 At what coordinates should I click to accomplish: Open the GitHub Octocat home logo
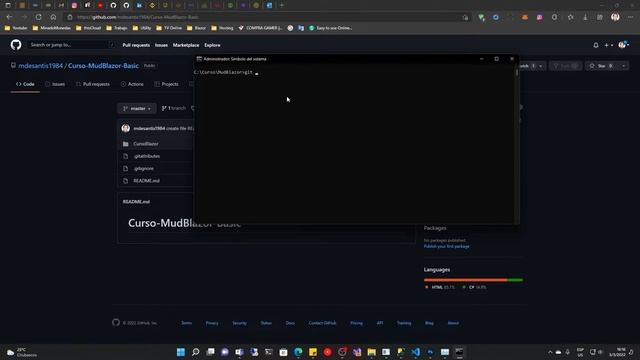click(16, 44)
